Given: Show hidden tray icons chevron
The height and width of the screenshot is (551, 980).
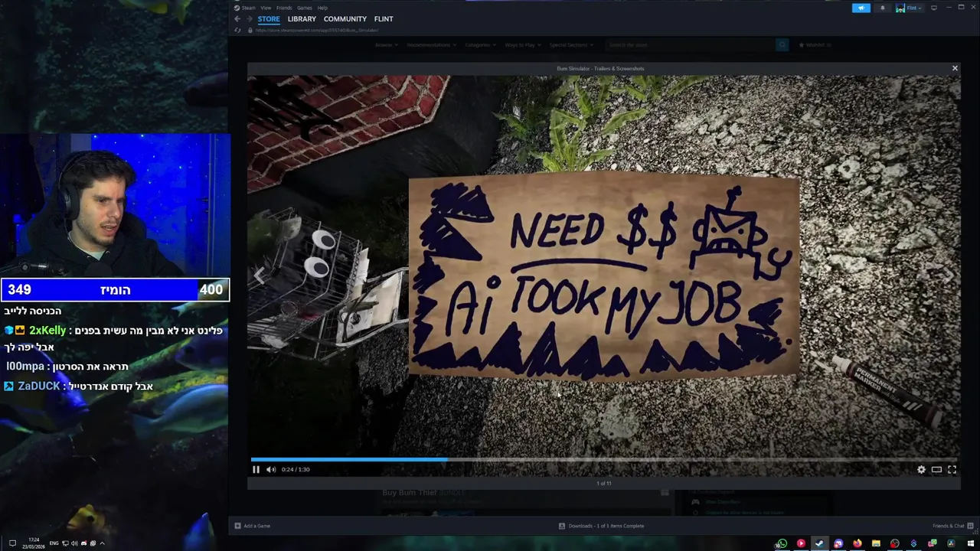Looking at the screenshot, I should click(102, 543).
